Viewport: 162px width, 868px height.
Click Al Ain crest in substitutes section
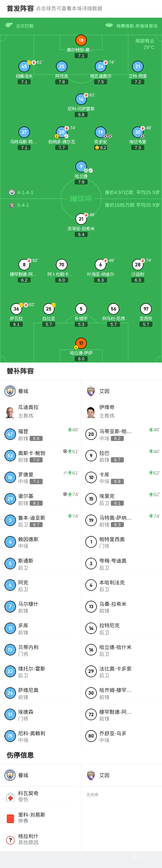[91, 391]
